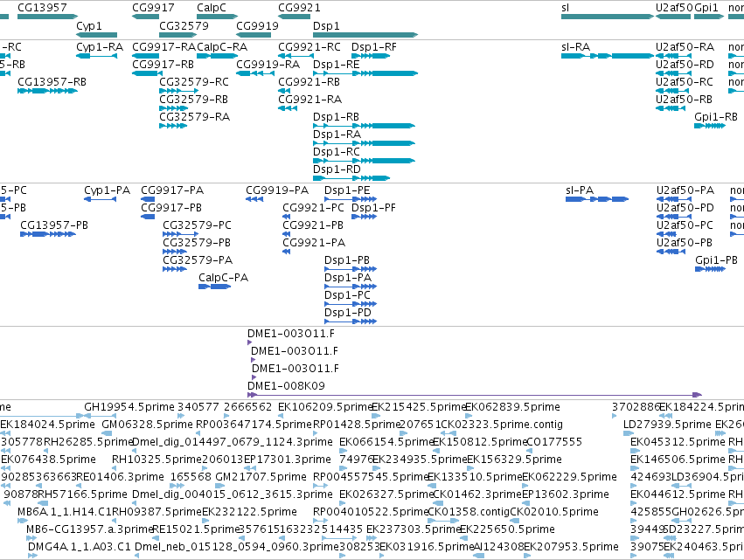Click transcript Gpi1-RB
Viewport: 744px width, 560px height.
pos(710,126)
